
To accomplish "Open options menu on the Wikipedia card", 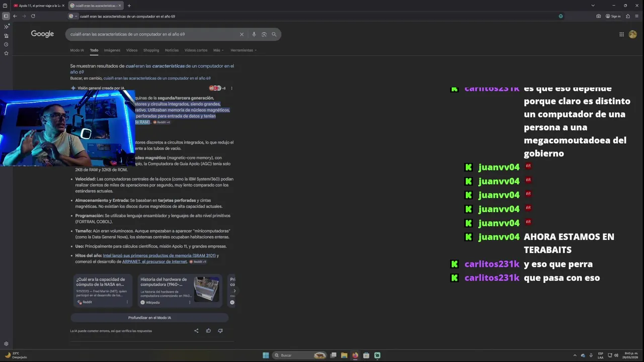I will pyautogui.click(x=189, y=302).
